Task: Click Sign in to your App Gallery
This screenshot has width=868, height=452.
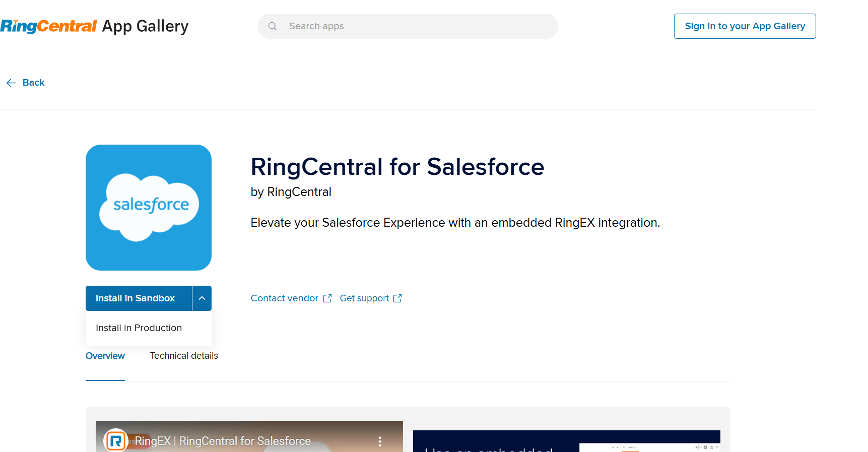Action: pyautogui.click(x=745, y=26)
